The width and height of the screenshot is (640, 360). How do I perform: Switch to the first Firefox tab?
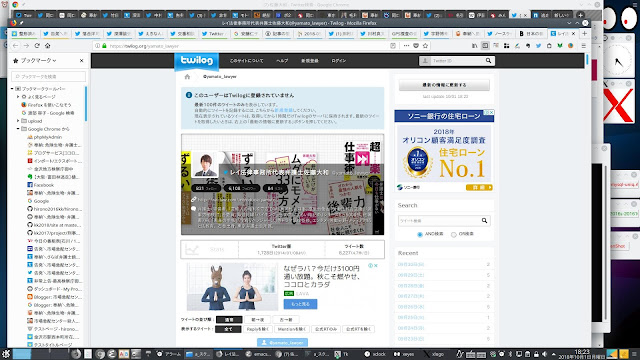tap(24, 33)
